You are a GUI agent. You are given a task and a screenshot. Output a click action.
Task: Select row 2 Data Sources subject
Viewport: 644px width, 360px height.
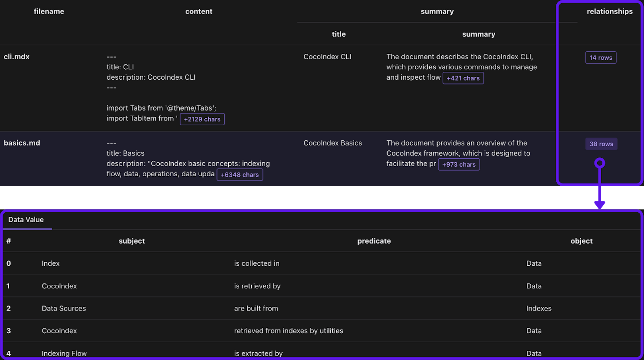[x=64, y=308]
